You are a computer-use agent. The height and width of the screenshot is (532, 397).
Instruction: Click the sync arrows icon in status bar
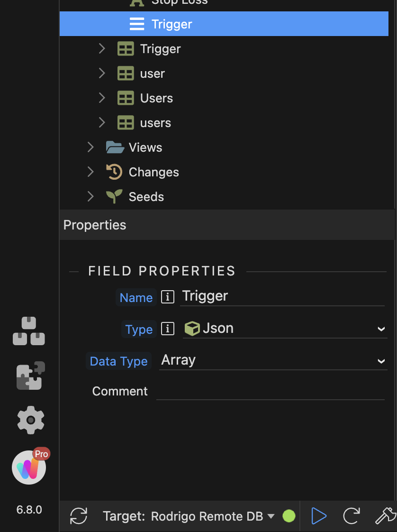click(x=79, y=516)
